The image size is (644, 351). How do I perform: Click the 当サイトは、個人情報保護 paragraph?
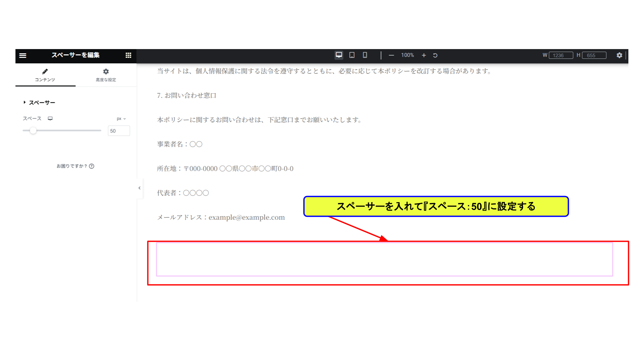pos(325,71)
